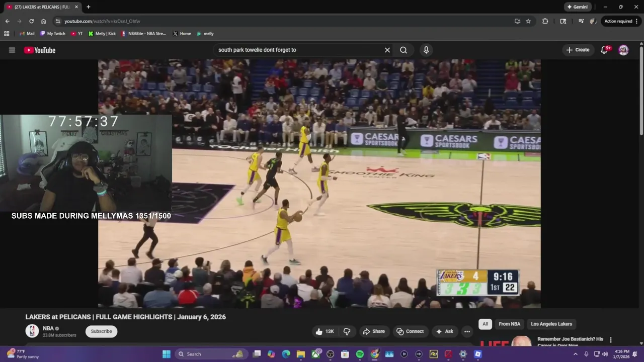
Task: Open the clock showing 4:16 PM
Action: point(622,354)
